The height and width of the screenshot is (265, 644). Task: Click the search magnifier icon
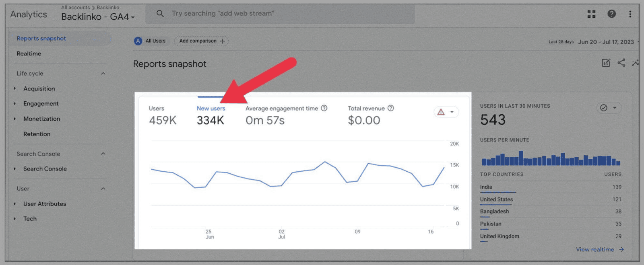160,14
